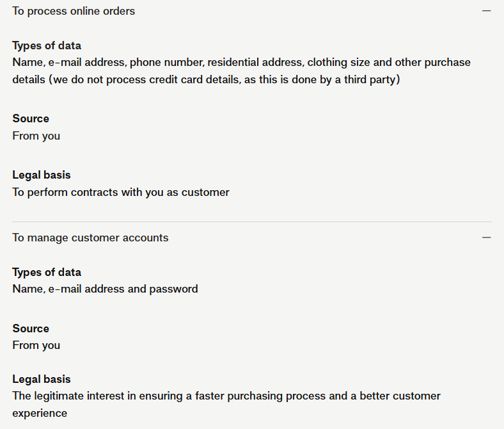Click the word "password" in customer accounts
Viewport: 504px width, 429px height.
click(x=173, y=289)
